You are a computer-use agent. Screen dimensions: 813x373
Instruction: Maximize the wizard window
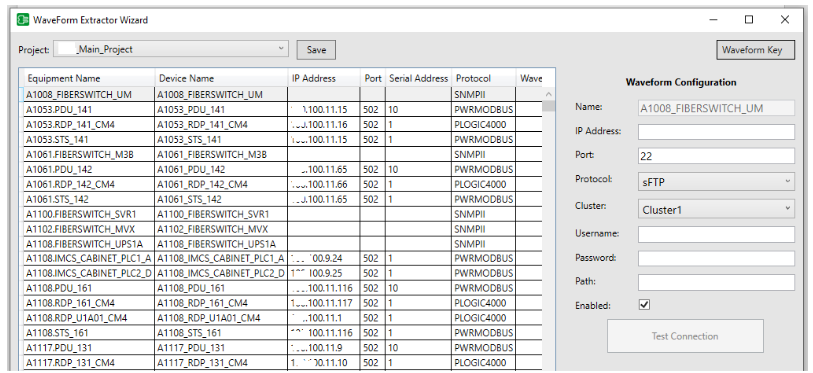tap(749, 20)
